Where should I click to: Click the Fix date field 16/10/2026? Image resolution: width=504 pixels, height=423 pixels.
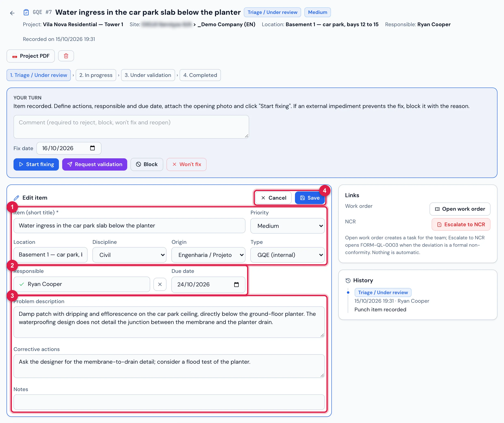[69, 148]
